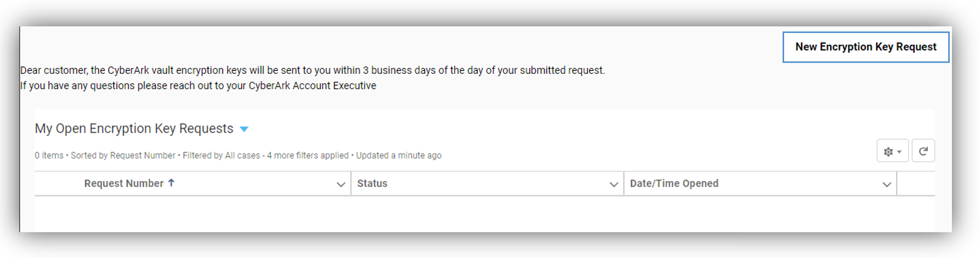Open the list view controls gear
This screenshot has width=980, height=258.
pos(892,151)
